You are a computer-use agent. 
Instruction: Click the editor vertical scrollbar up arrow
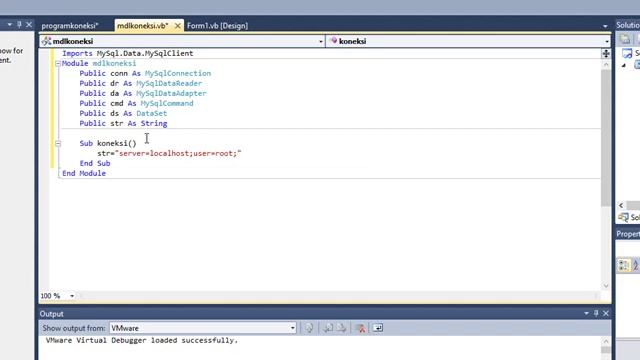pyautogui.click(x=606, y=64)
